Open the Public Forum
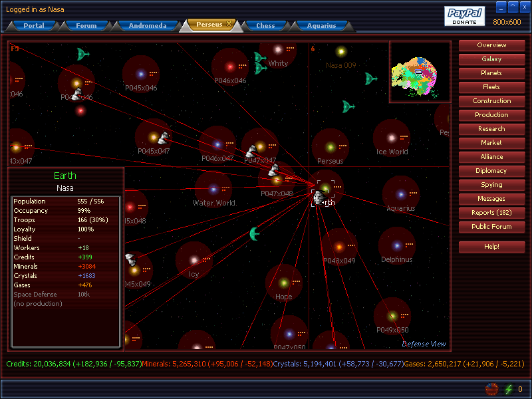Viewport: 532px width, 399px height. [491, 227]
